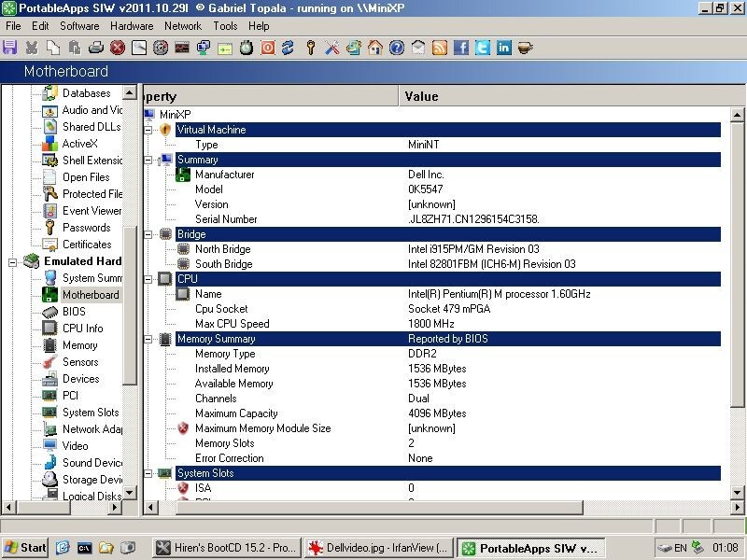Collapse the Memory Summary section

[x=148, y=339]
